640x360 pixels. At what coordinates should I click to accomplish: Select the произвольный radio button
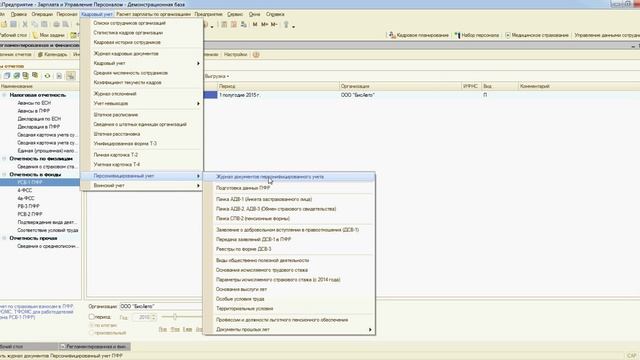pos(91,333)
